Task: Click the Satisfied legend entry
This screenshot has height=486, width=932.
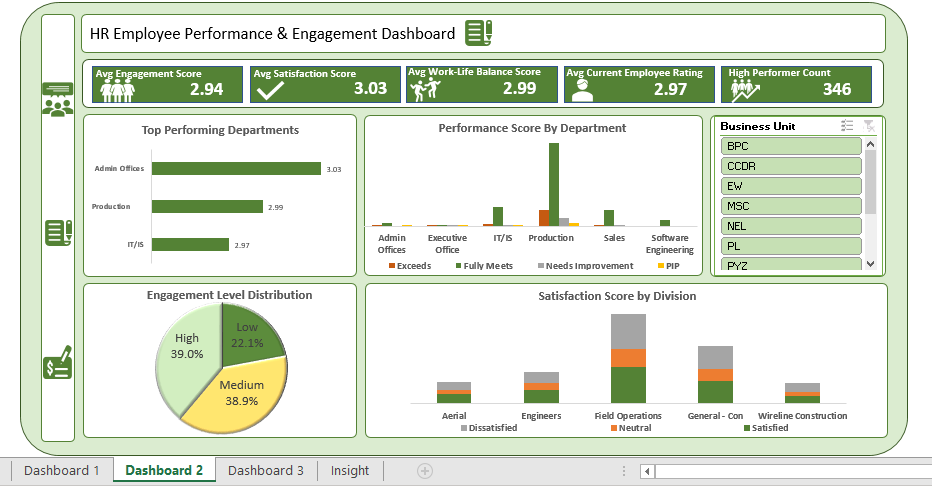Action: coord(767,428)
